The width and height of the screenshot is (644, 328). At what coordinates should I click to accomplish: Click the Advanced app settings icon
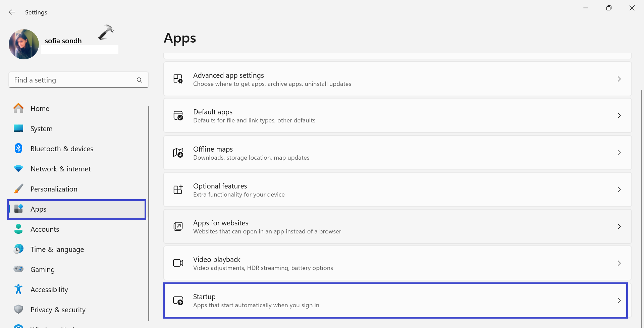(x=178, y=79)
